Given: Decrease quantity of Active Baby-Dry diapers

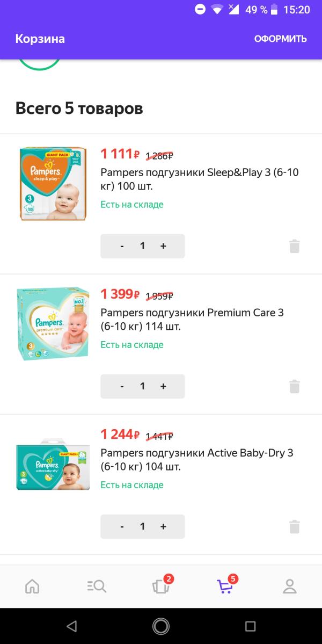Looking at the screenshot, I should (122, 526).
